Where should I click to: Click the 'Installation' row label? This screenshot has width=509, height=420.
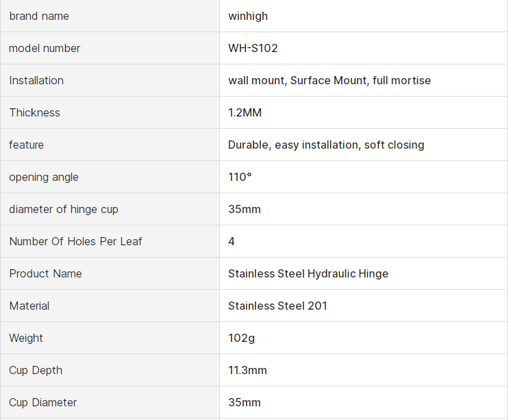pos(36,80)
